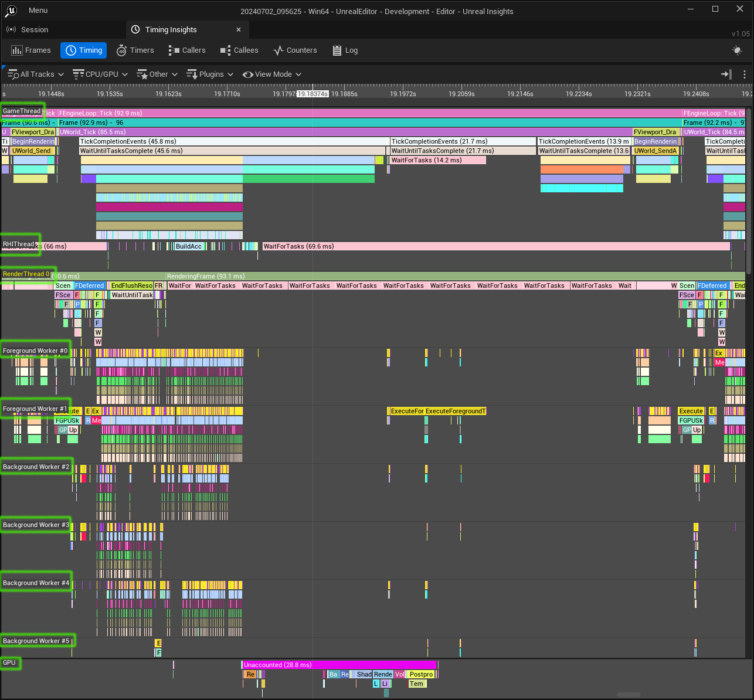Select the TickCompletionEvents (21.7 ms) event

pyautogui.click(x=463, y=141)
